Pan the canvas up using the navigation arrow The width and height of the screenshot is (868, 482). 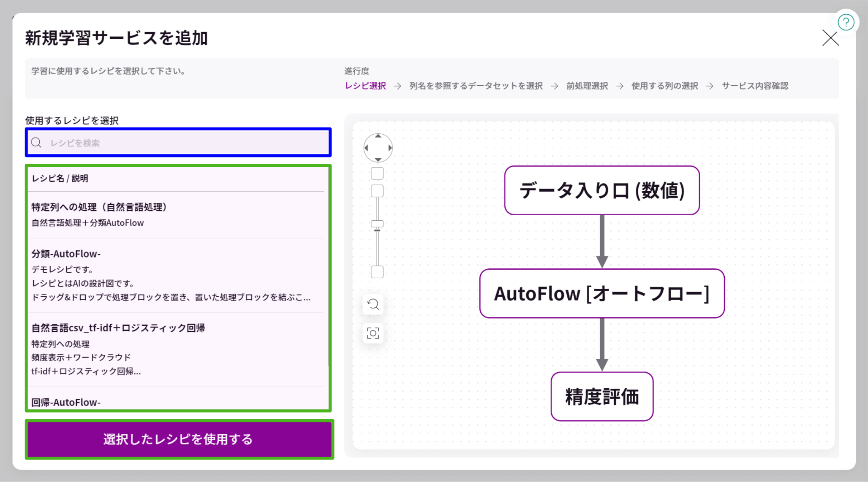pyautogui.click(x=378, y=137)
